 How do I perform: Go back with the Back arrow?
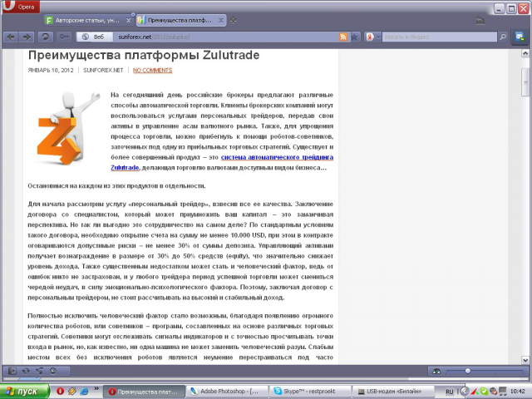click(11, 37)
